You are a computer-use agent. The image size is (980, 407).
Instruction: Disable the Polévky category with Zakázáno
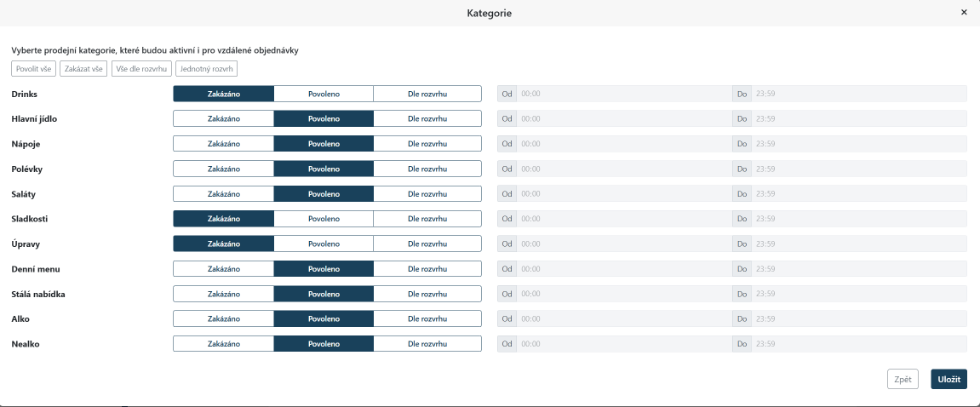[x=223, y=169]
